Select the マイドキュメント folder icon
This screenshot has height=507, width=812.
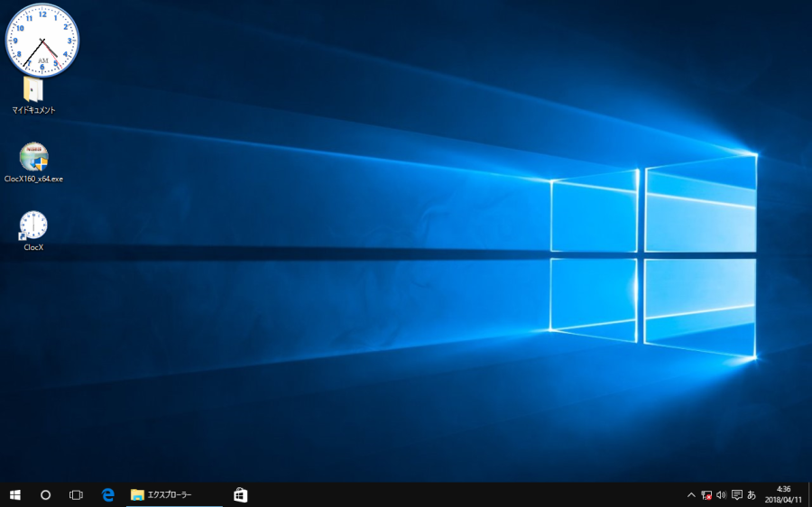coord(33,89)
